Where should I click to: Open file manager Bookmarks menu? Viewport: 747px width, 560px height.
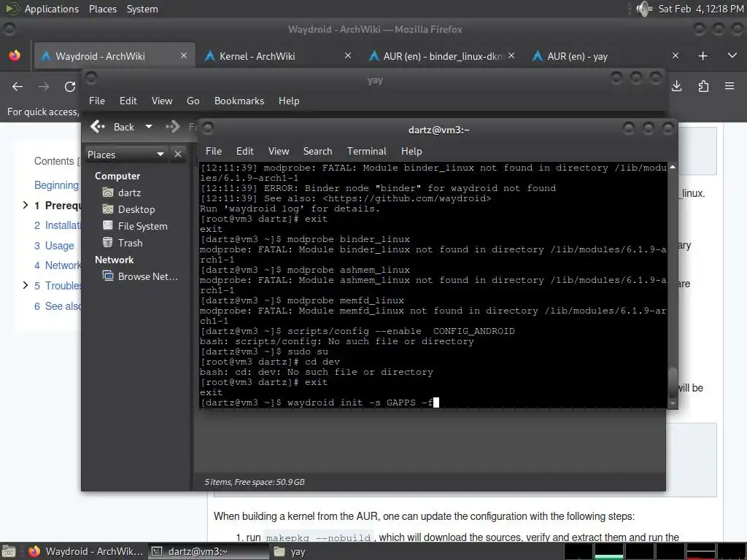point(239,101)
